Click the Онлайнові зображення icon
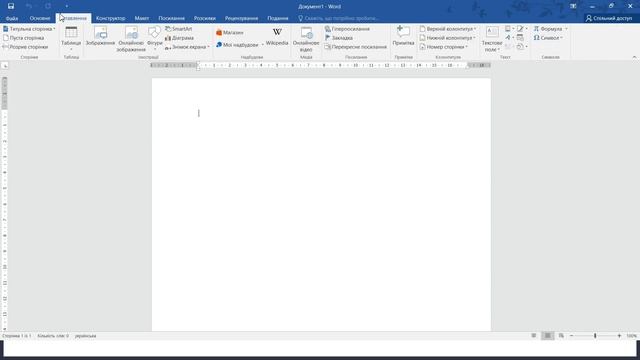Image resolution: width=640 pixels, height=360 pixels. [131, 39]
